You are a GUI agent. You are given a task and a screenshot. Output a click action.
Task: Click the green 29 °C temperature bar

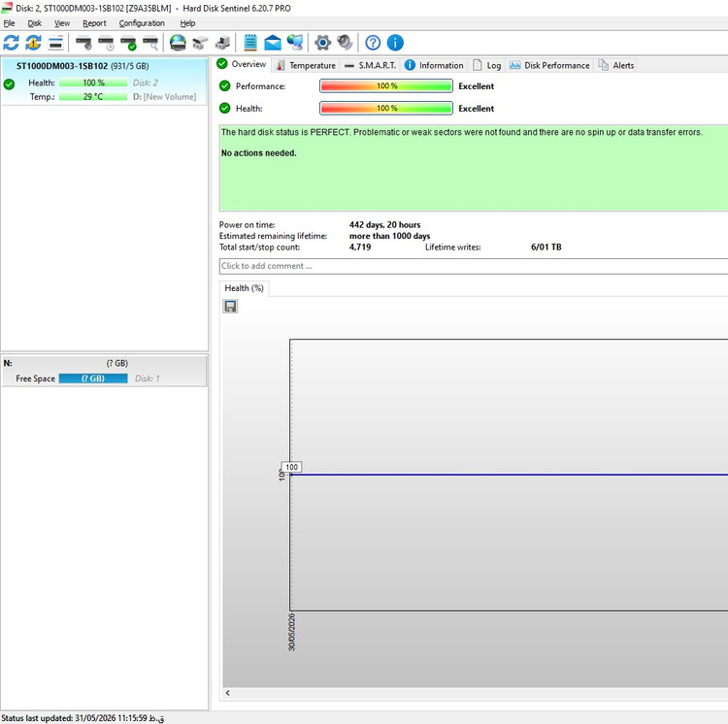click(x=93, y=96)
